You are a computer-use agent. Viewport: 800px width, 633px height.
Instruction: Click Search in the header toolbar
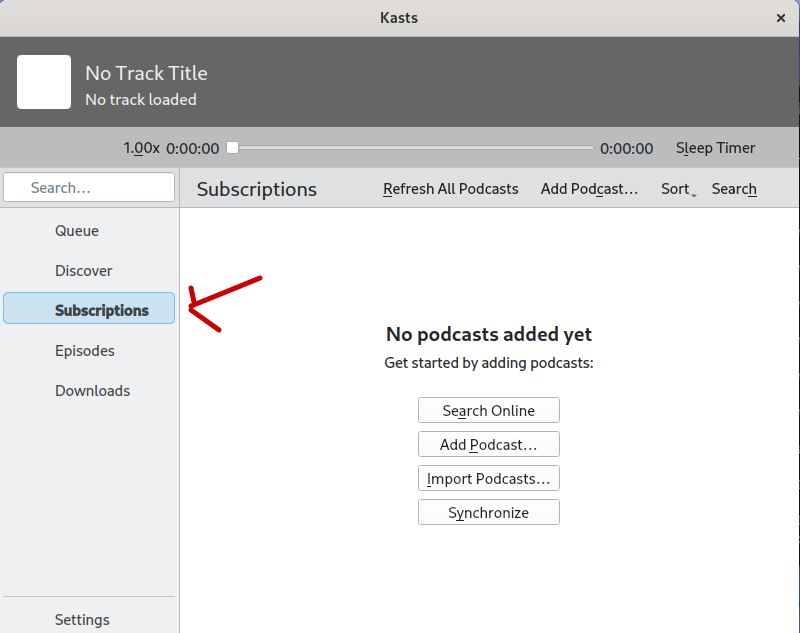pos(734,189)
